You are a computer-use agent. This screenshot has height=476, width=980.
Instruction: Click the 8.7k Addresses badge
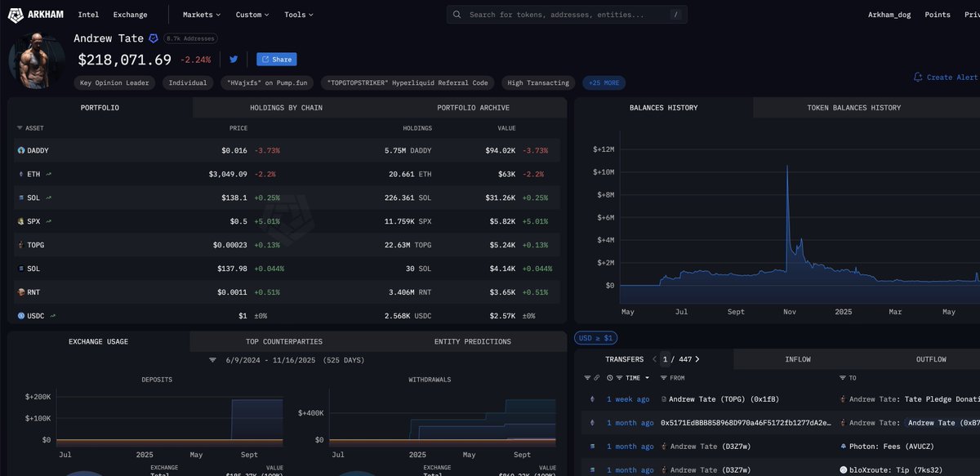click(x=190, y=38)
